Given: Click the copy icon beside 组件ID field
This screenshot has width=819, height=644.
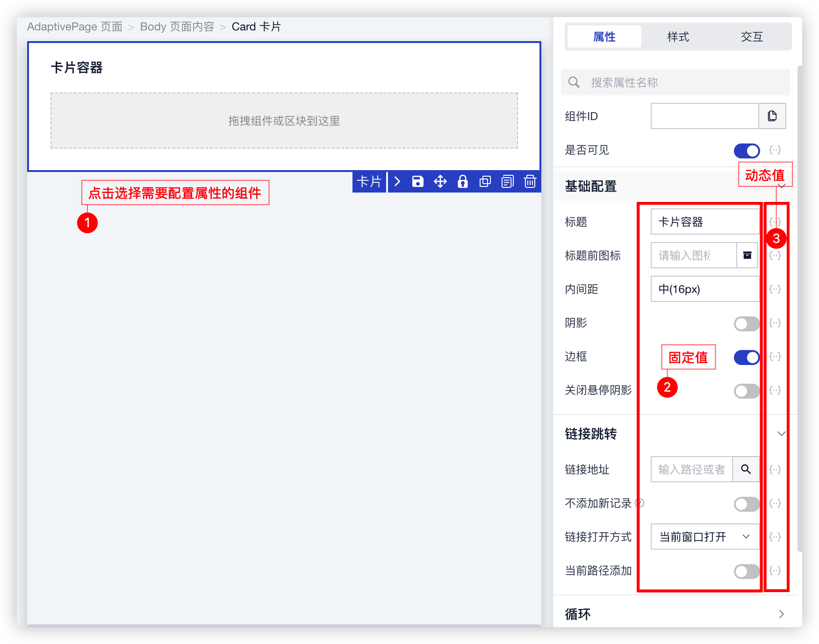Looking at the screenshot, I should [772, 116].
